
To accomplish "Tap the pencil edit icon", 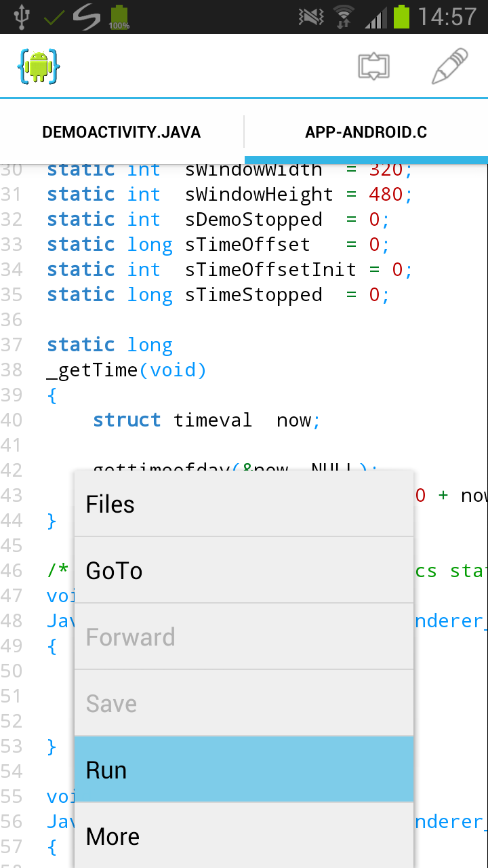I will tap(449, 66).
